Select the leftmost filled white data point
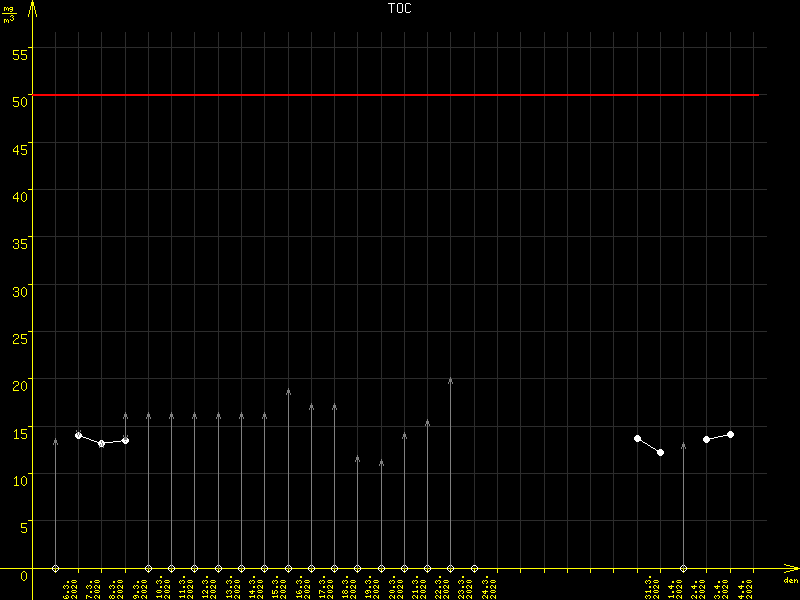Screen dimensions: 800x600 pos(78,435)
